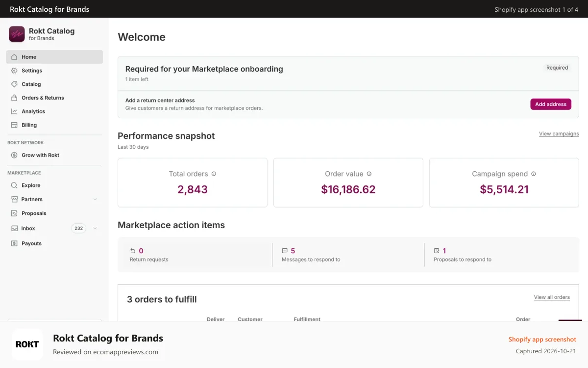This screenshot has width=588, height=368.
Task: Click the Analytics chart icon
Action: pyautogui.click(x=14, y=111)
